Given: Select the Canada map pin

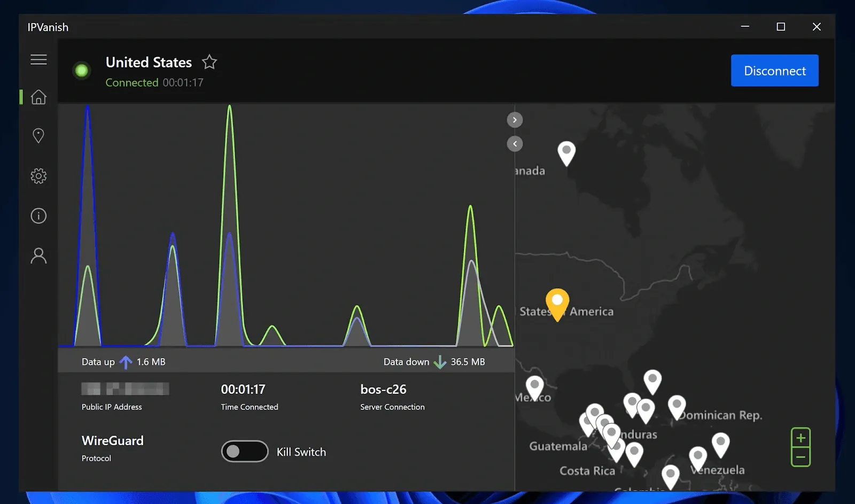Looking at the screenshot, I should tap(566, 152).
